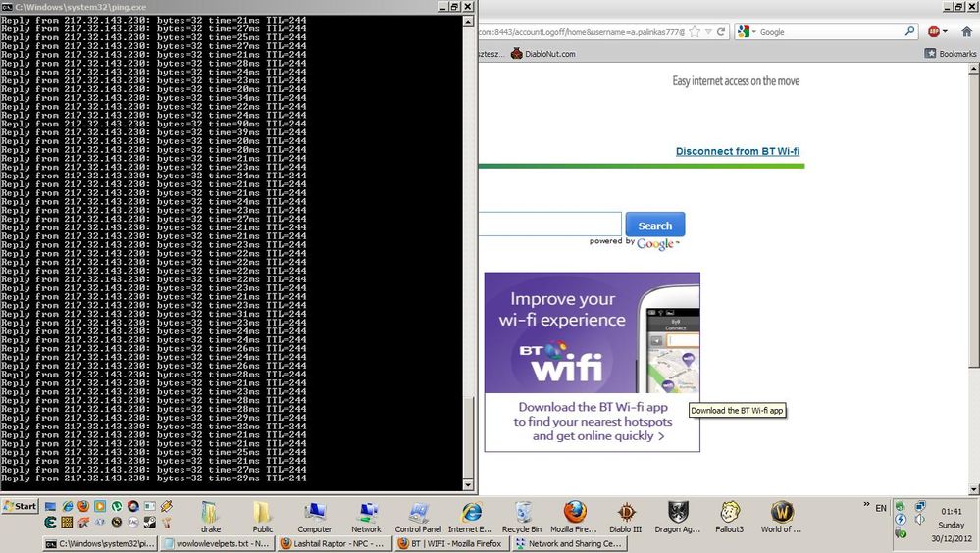Viewport: 980px width, 553px height.
Task: Open the Recycle Bin shortcut
Action: coord(522,517)
